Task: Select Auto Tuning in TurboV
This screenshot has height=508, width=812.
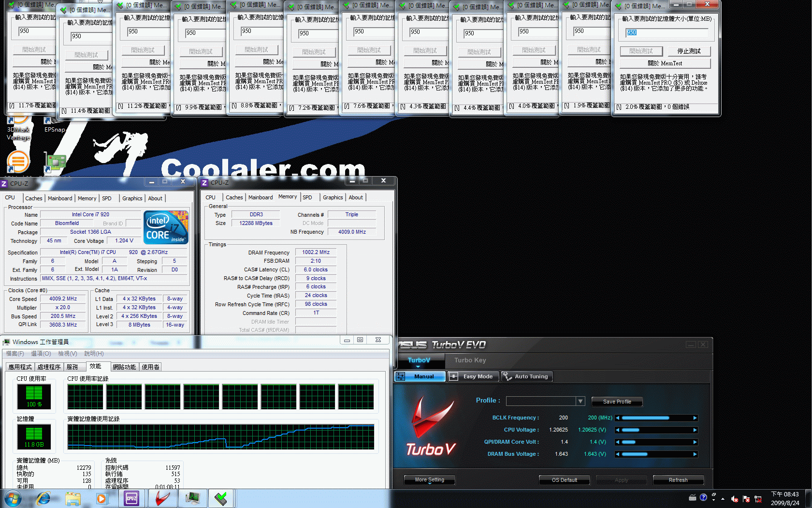Action: (x=526, y=376)
